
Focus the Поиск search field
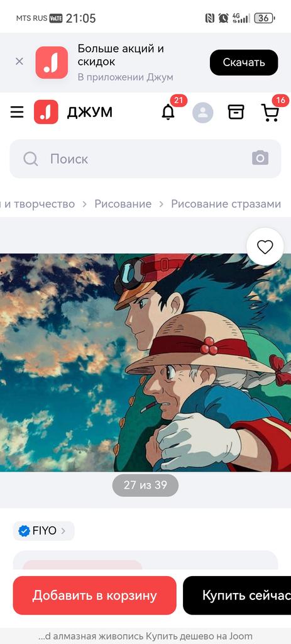click(x=145, y=158)
